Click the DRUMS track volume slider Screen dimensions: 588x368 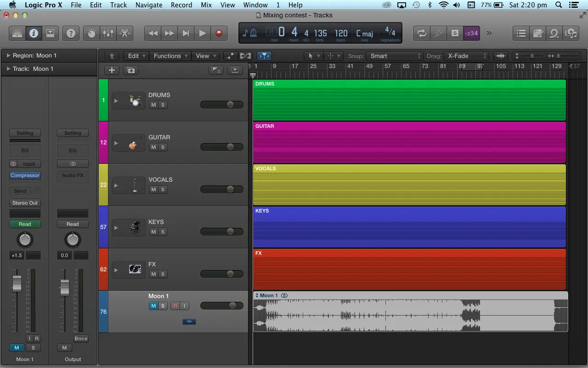(222, 105)
